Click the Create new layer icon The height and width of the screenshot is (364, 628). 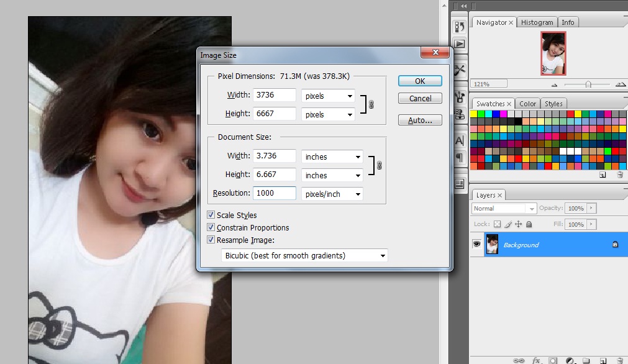point(602,360)
